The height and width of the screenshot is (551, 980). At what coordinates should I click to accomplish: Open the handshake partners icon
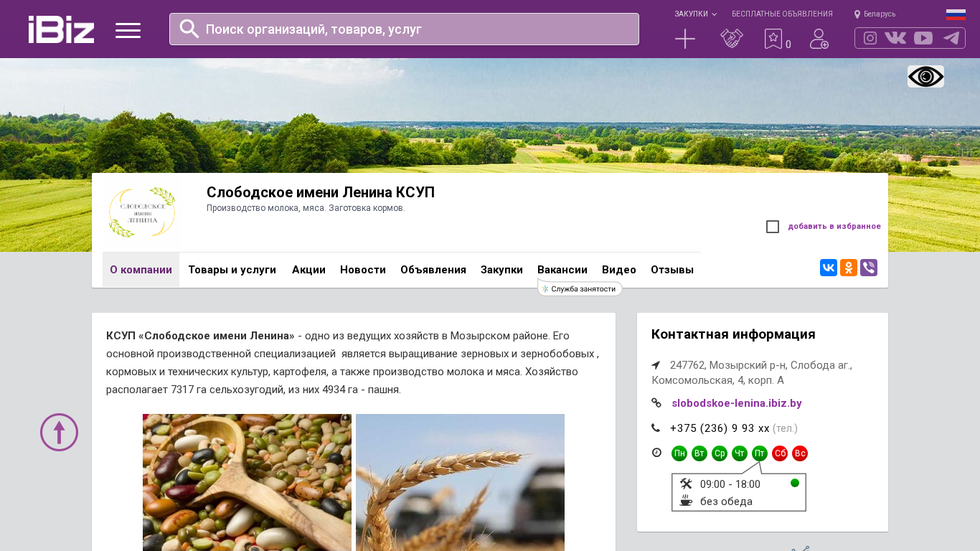click(732, 39)
